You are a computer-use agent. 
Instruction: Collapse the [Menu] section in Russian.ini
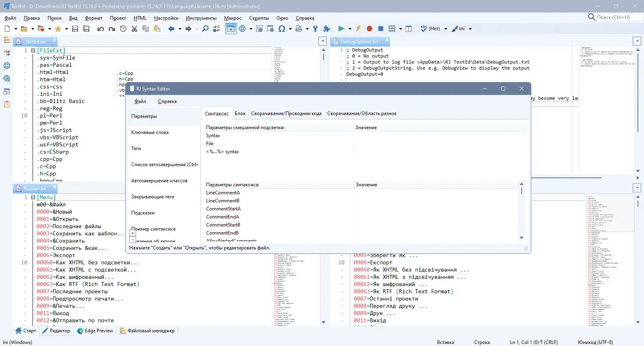tap(33, 198)
